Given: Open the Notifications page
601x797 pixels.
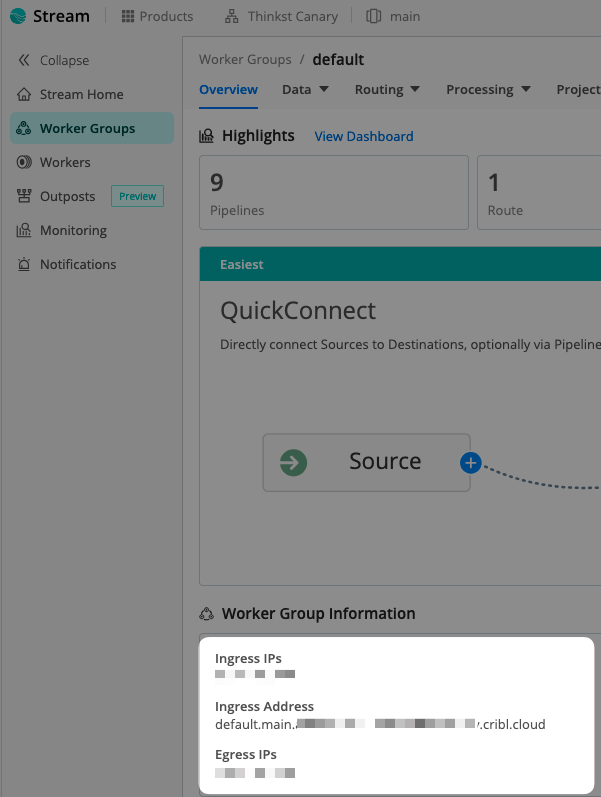Looking at the screenshot, I should (x=78, y=264).
